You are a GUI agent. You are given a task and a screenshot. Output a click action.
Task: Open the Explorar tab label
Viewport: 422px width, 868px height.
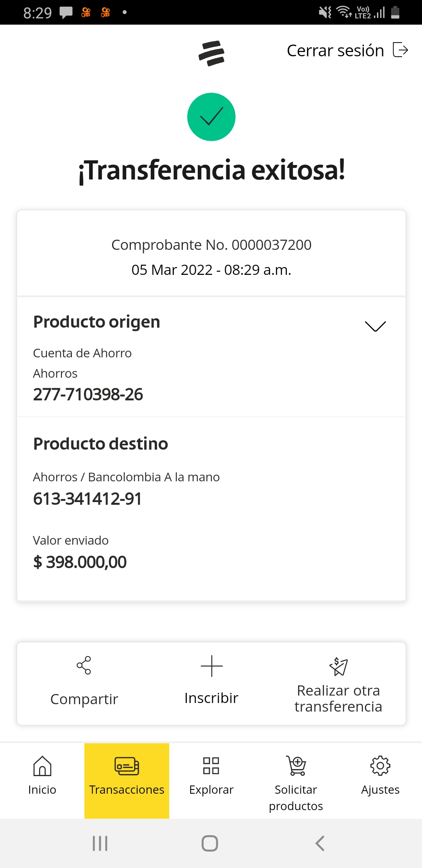(x=211, y=790)
